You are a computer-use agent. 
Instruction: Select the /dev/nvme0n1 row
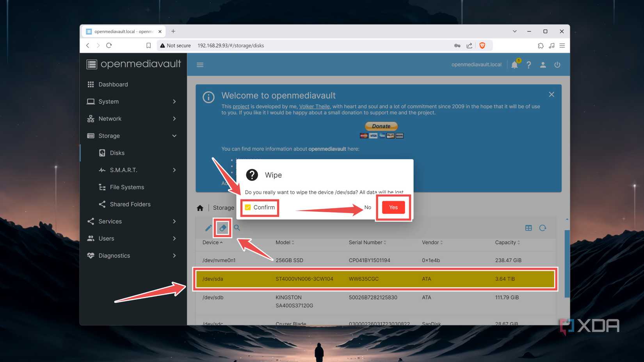[x=375, y=260]
